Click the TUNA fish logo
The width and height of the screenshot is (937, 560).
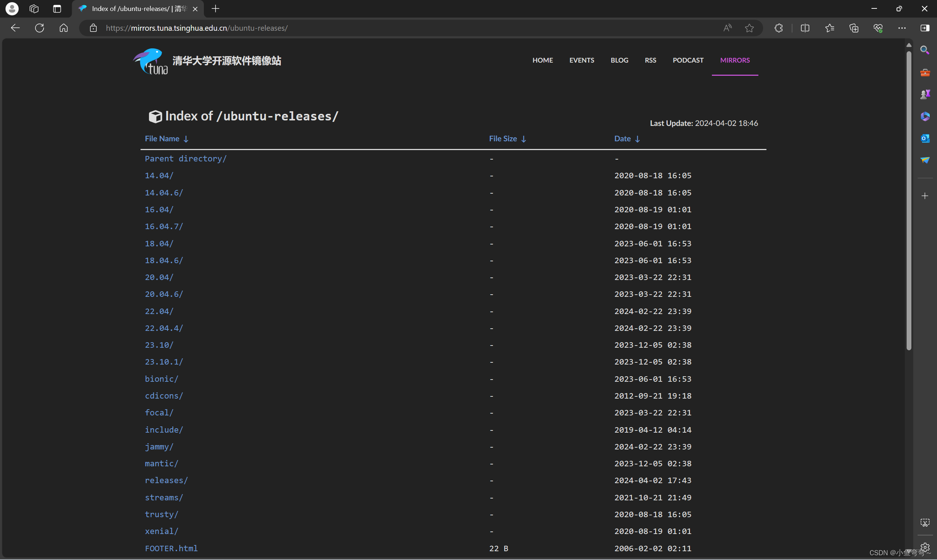coord(150,61)
